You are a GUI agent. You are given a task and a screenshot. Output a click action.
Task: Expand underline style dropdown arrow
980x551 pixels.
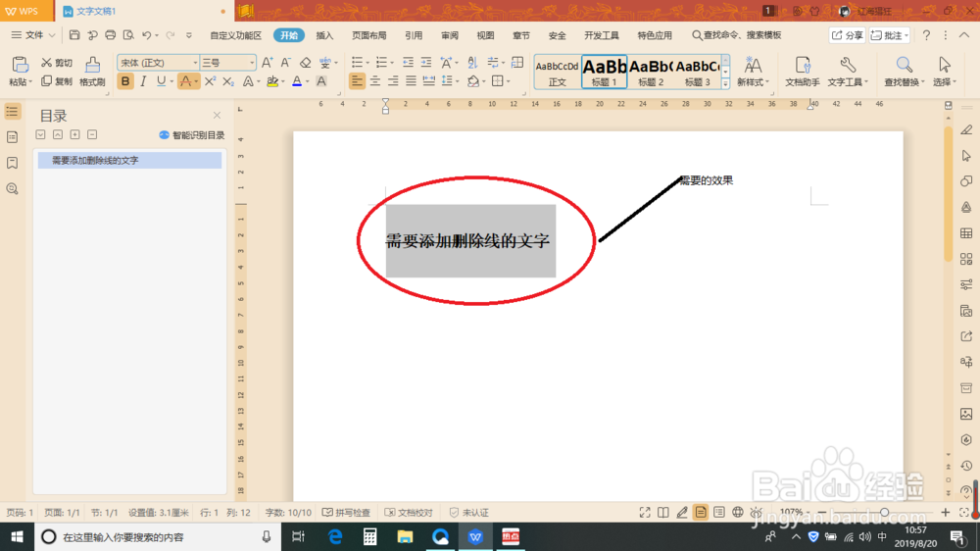point(171,81)
